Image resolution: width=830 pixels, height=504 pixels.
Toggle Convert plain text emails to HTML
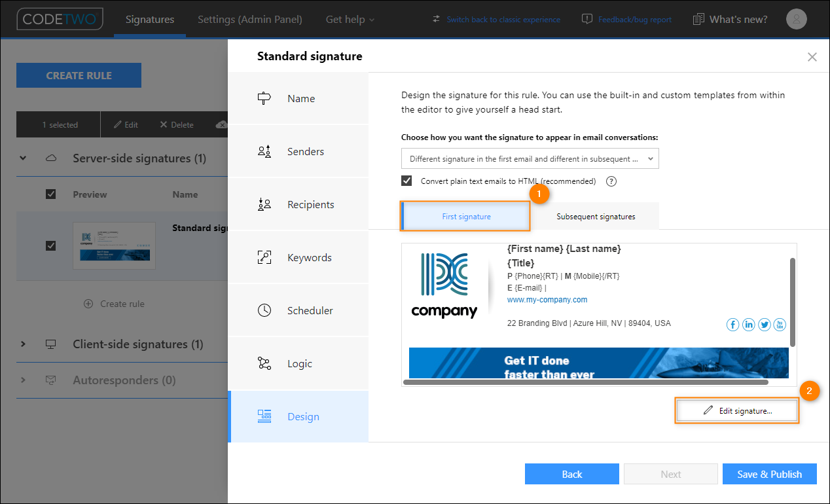tap(407, 181)
